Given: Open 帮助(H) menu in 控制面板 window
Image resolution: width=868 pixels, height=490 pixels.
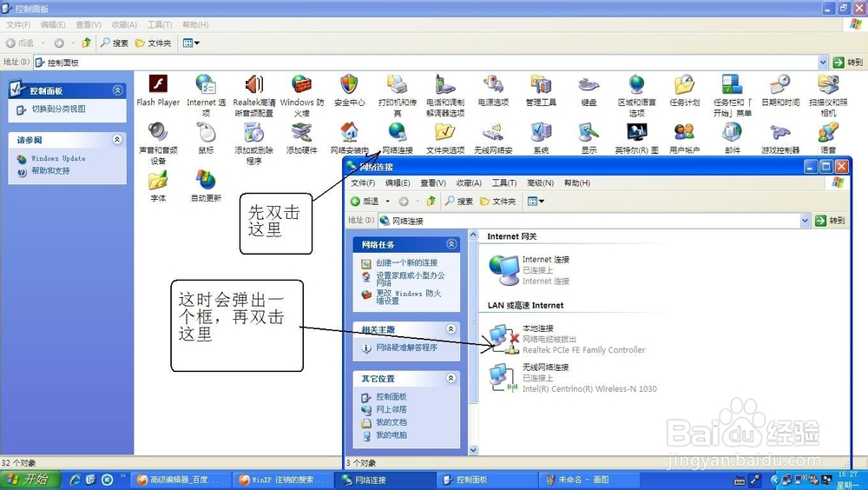Looking at the screenshot, I should tap(195, 25).
